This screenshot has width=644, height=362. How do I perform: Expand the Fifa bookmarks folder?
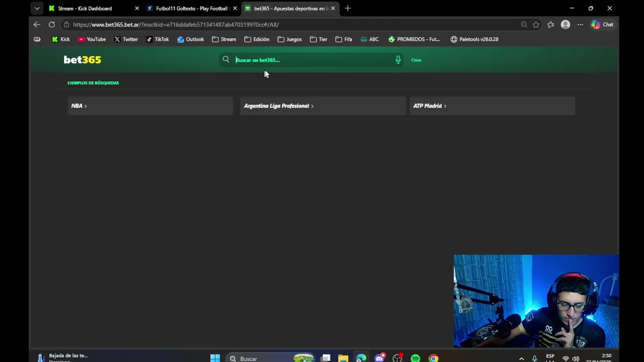click(344, 39)
